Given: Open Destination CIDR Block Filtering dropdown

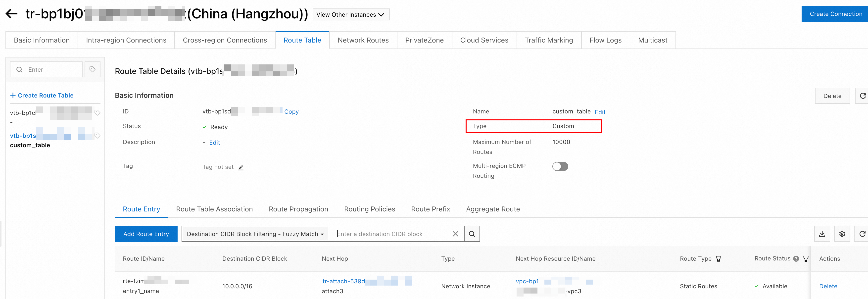Looking at the screenshot, I should pos(255,234).
